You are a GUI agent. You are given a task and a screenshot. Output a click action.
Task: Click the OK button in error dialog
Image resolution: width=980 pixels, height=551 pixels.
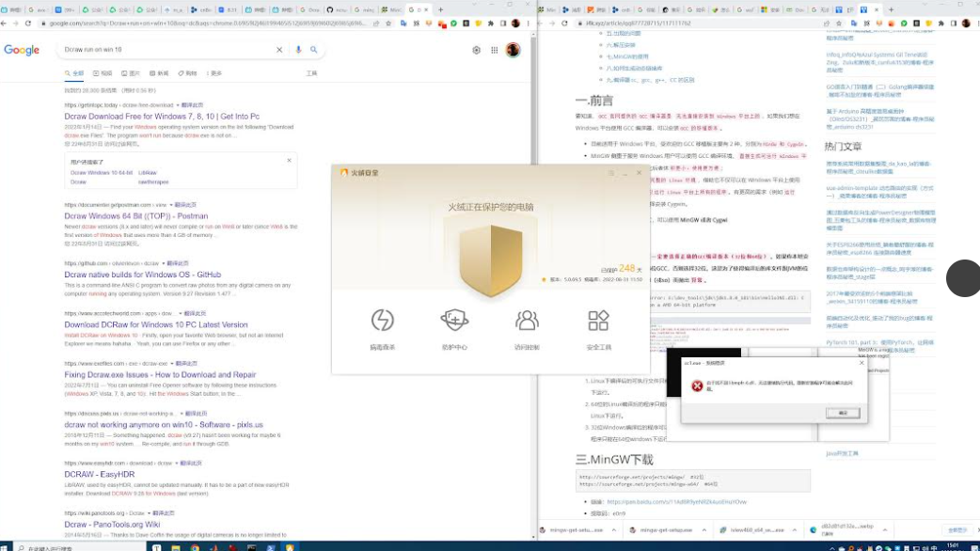pyautogui.click(x=843, y=413)
